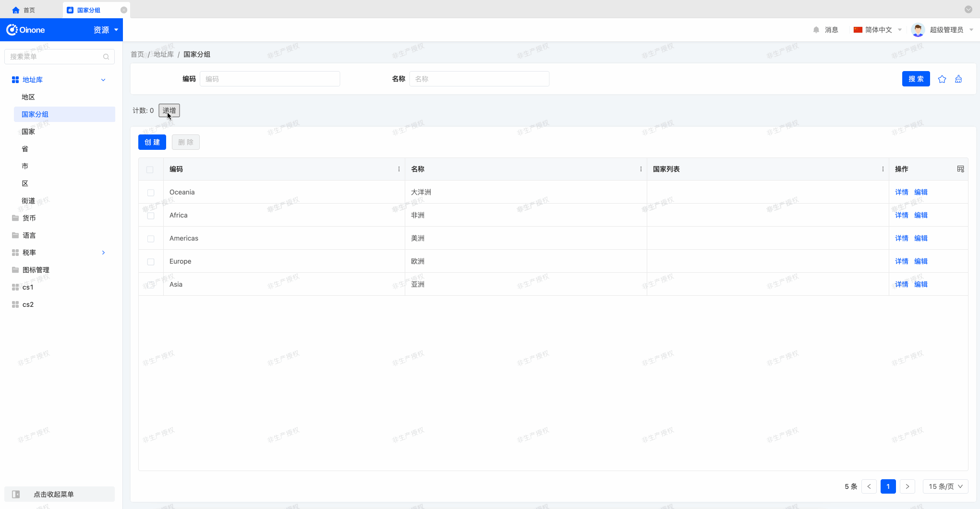This screenshot has width=980, height=509.
Task: Check the Americas row checkbox
Action: [x=151, y=239]
